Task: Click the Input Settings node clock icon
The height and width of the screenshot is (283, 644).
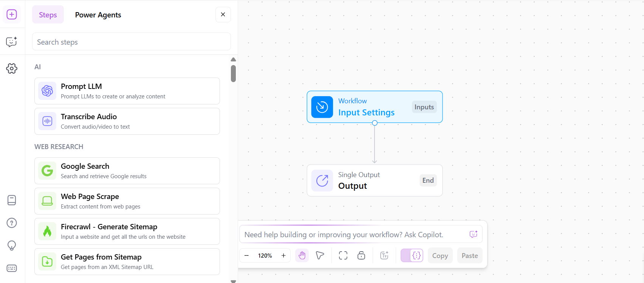Action: click(322, 107)
